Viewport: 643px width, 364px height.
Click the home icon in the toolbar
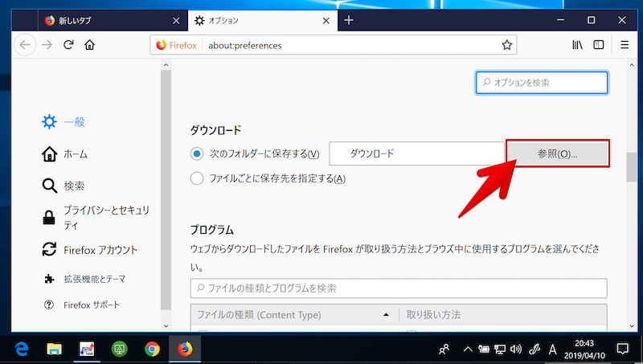[91, 45]
